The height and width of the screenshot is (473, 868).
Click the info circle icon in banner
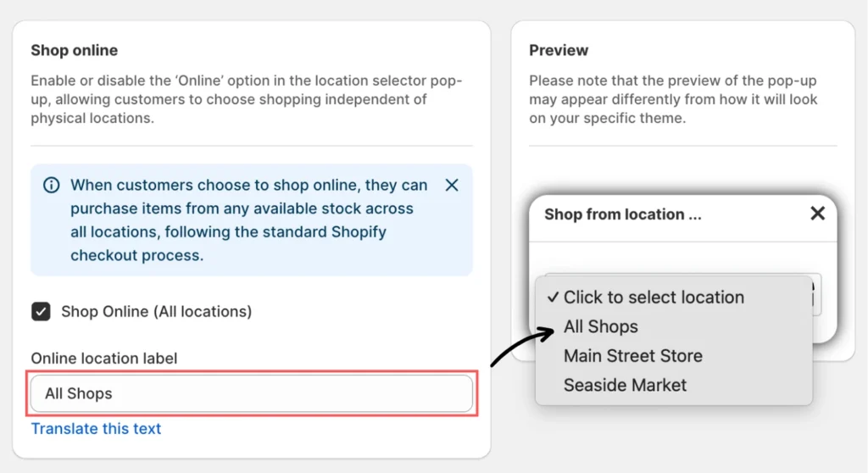[x=52, y=185]
